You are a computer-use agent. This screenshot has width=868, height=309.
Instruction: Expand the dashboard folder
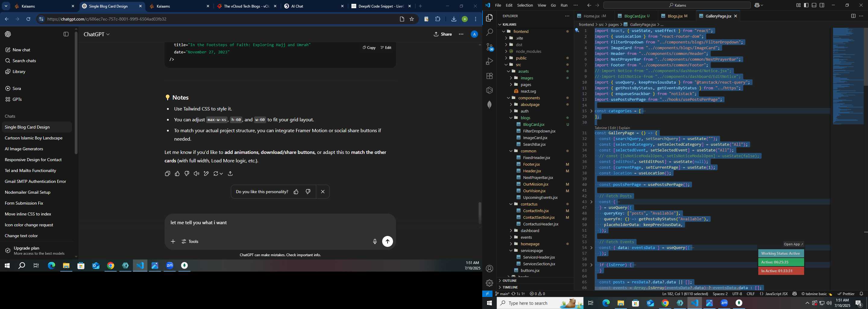pyautogui.click(x=511, y=231)
